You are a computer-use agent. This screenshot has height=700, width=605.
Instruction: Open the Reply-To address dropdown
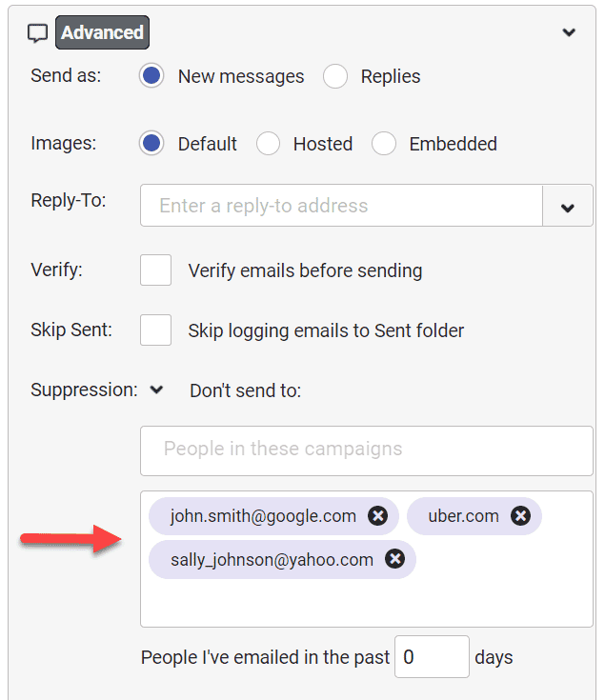568,207
